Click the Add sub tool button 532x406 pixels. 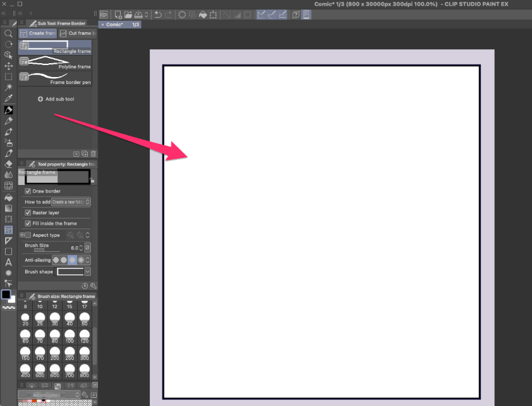pos(56,99)
